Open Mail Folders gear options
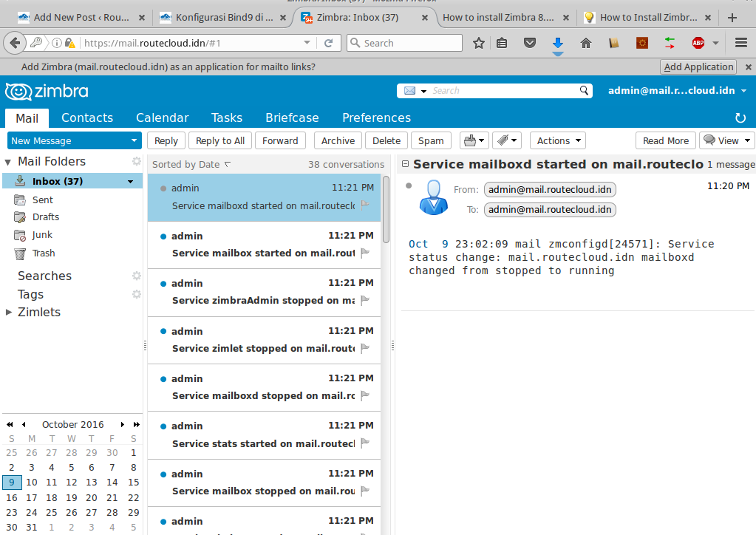Viewport: 756px width, 535px height. tap(137, 161)
